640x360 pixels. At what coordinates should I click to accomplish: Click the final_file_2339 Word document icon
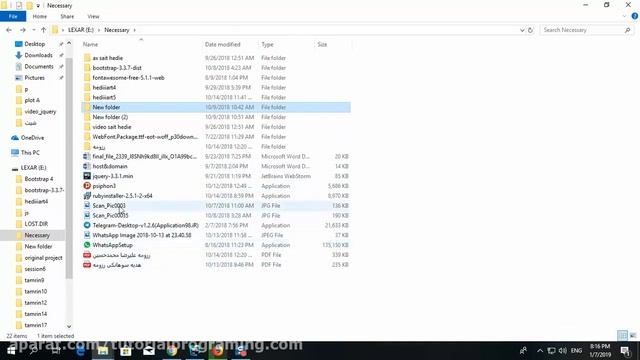(87, 156)
